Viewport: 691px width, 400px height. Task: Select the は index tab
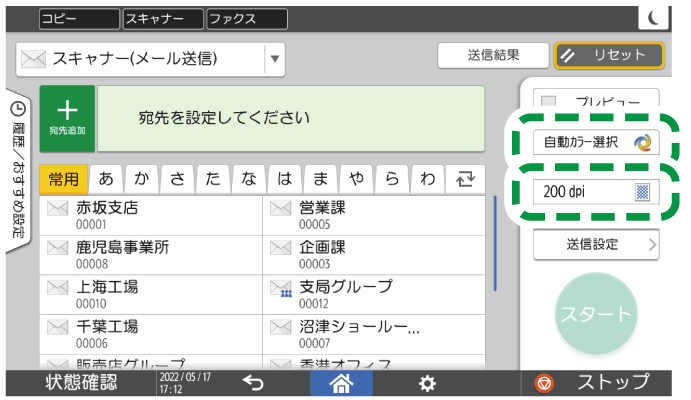tap(285, 179)
